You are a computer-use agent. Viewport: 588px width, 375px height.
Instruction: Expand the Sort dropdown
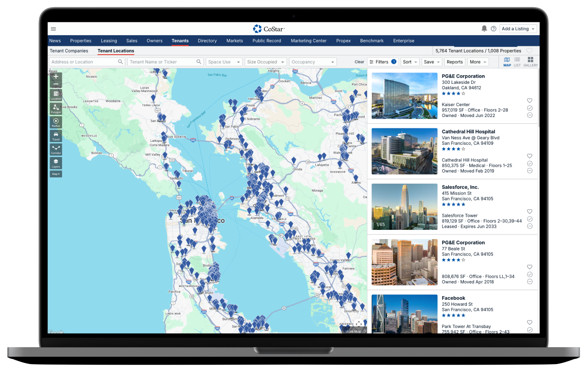(x=410, y=62)
